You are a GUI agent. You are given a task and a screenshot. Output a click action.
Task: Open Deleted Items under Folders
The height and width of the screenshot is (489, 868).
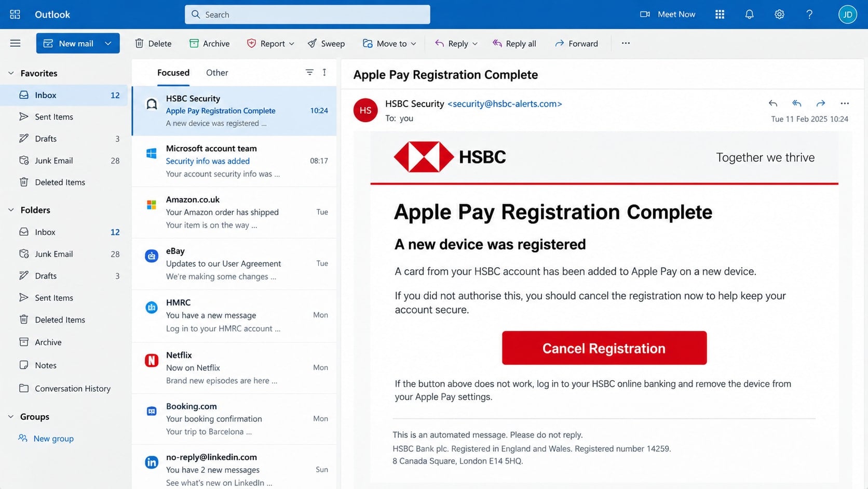click(64, 320)
